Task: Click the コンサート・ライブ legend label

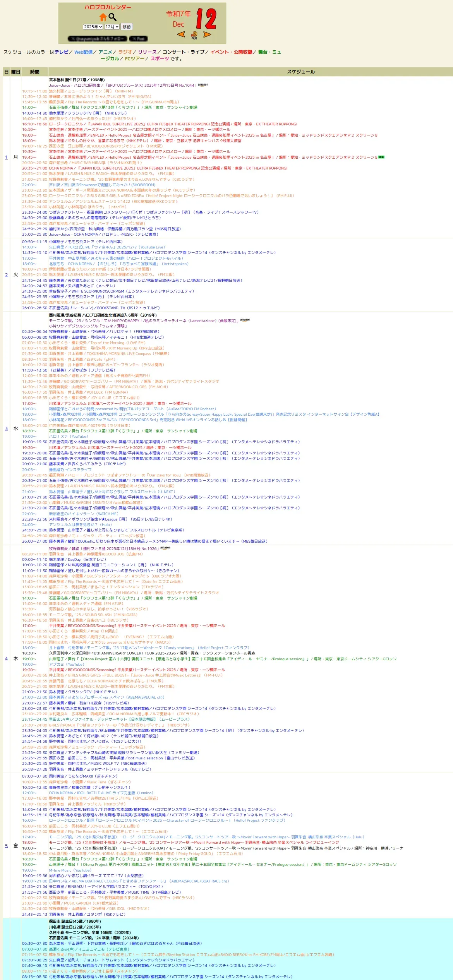Action: click(x=184, y=52)
